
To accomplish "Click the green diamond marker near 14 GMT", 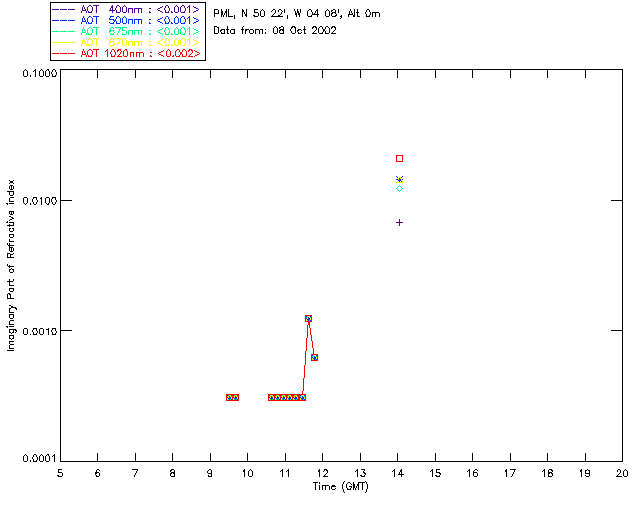I will [x=400, y=189].
